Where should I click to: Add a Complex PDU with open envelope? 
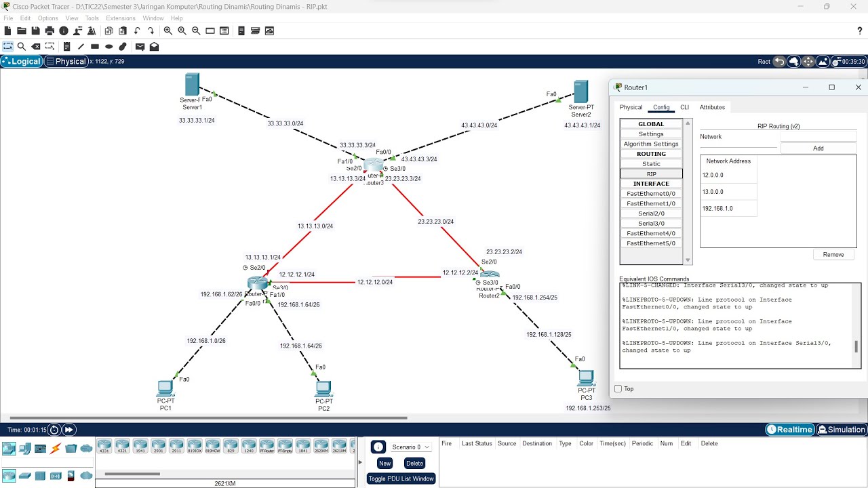154,47
